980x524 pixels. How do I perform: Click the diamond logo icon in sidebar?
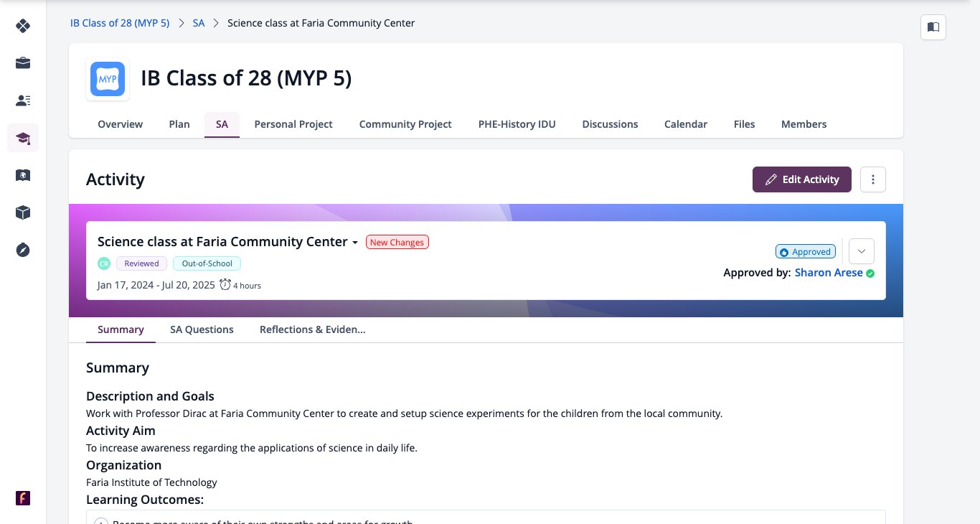[x=23, y=27]
